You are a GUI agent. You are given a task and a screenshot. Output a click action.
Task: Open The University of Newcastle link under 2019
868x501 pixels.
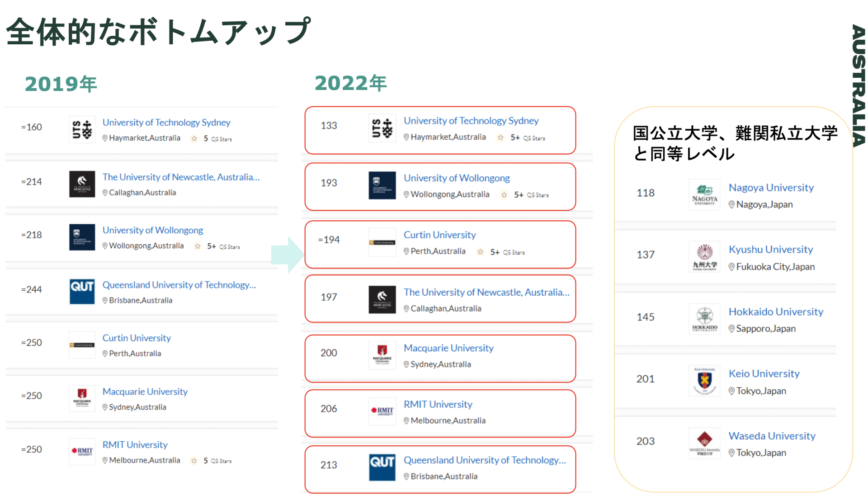pos(181,177)
